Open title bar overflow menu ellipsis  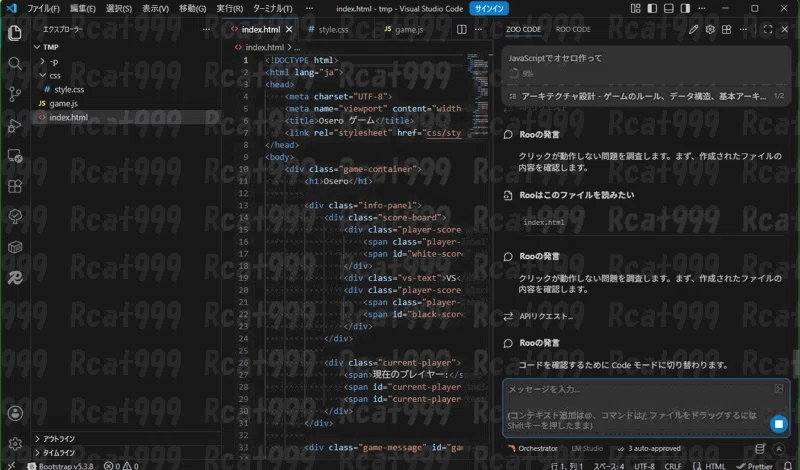tap(309, 8)
